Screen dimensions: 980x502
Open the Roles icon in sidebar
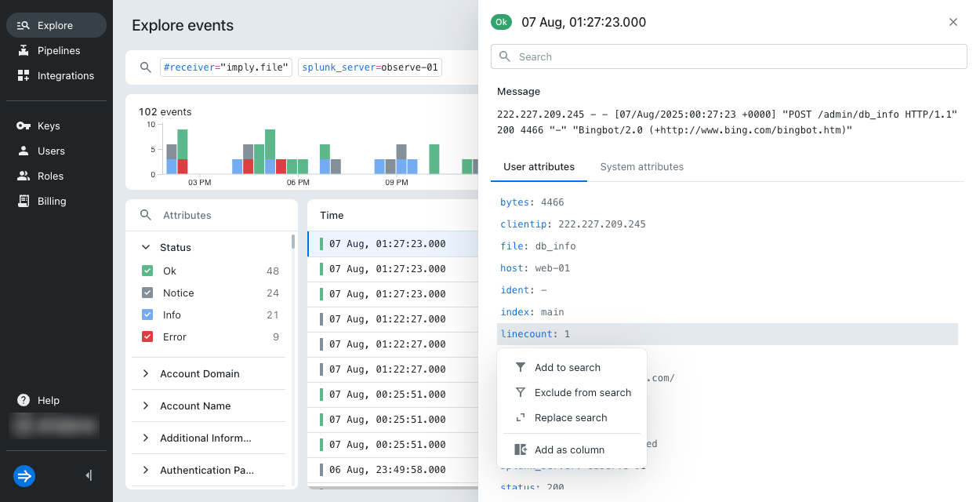click(23, 176)
